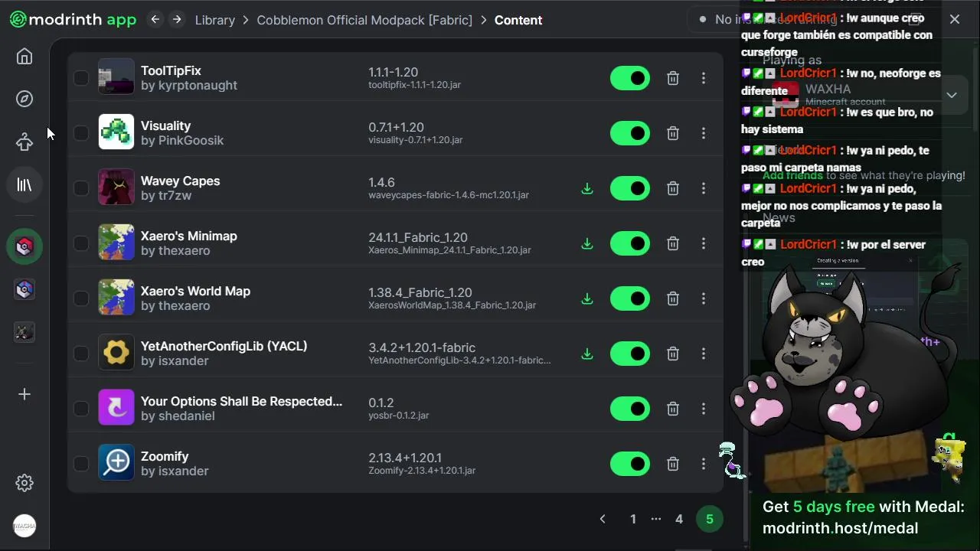The image size is (980, 551).
Task: Select the Wavey Capes checkbox
Action: coord(80,188)
